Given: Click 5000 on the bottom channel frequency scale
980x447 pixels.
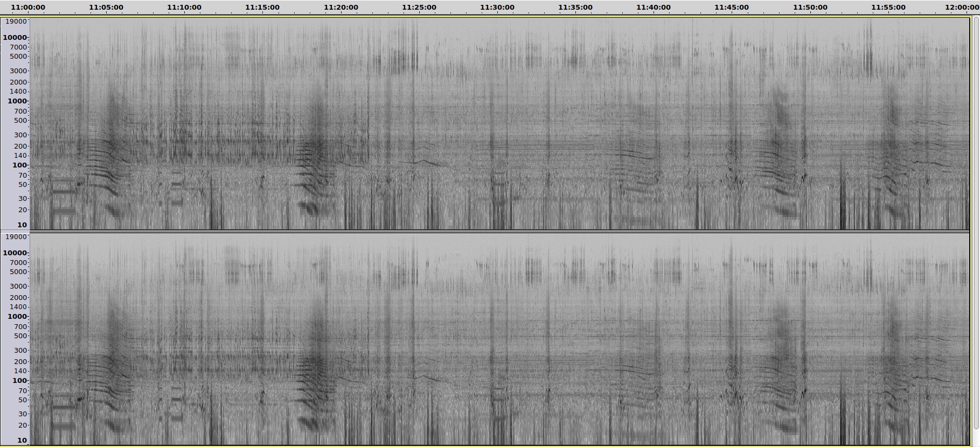Looking at the screenshot, I should pyautogui.click(x=18, y=272).
